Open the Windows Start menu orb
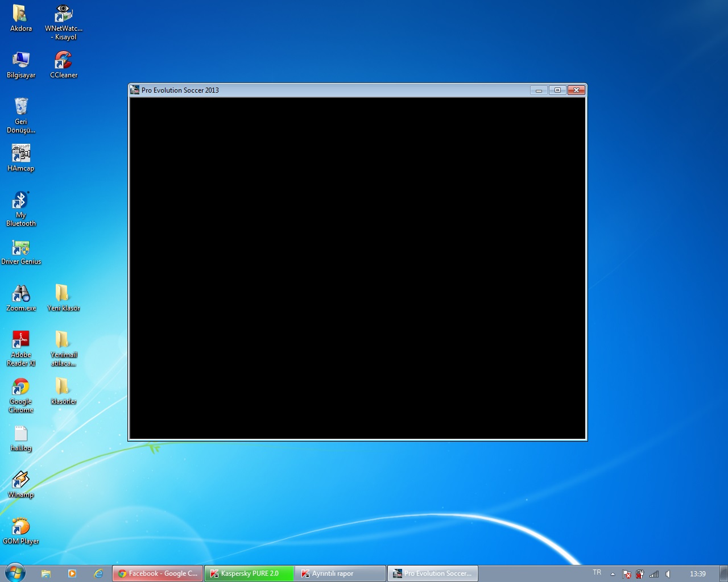 point(15,573)
